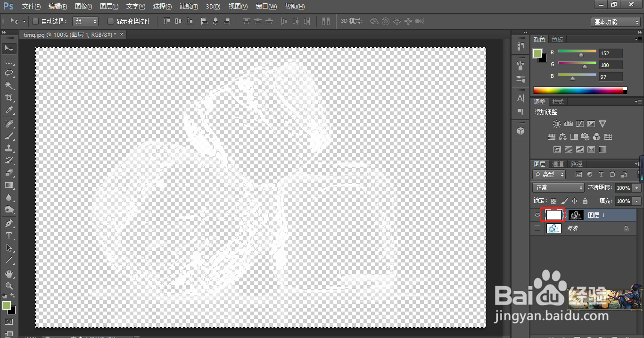Screen dimensions: 644x338
Task: Add Curves adjustment
Action: point(579,124)
